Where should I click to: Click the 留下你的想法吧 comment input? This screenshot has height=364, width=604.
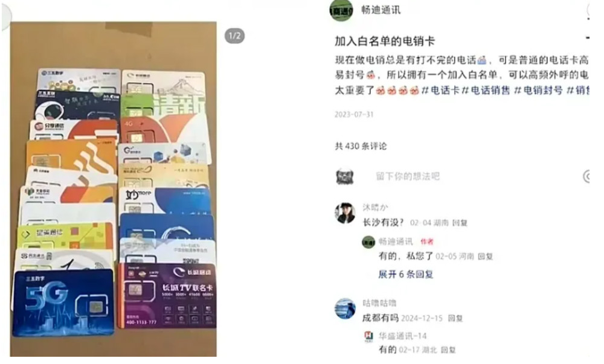coord(408,176)
